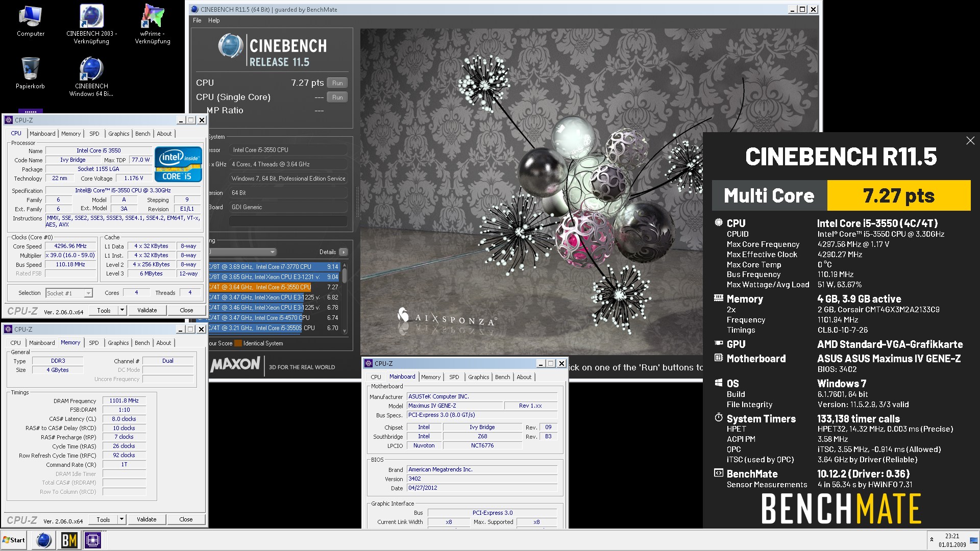The height and width of the screenshot is (551, 980).
Task: Open the Socket #1 selection dropdown
Action: (69, 293)
